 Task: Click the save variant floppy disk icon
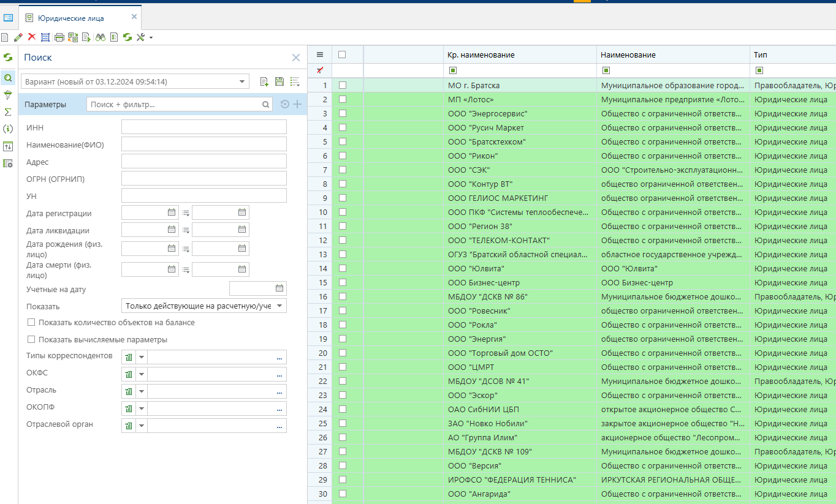(279, 81)
